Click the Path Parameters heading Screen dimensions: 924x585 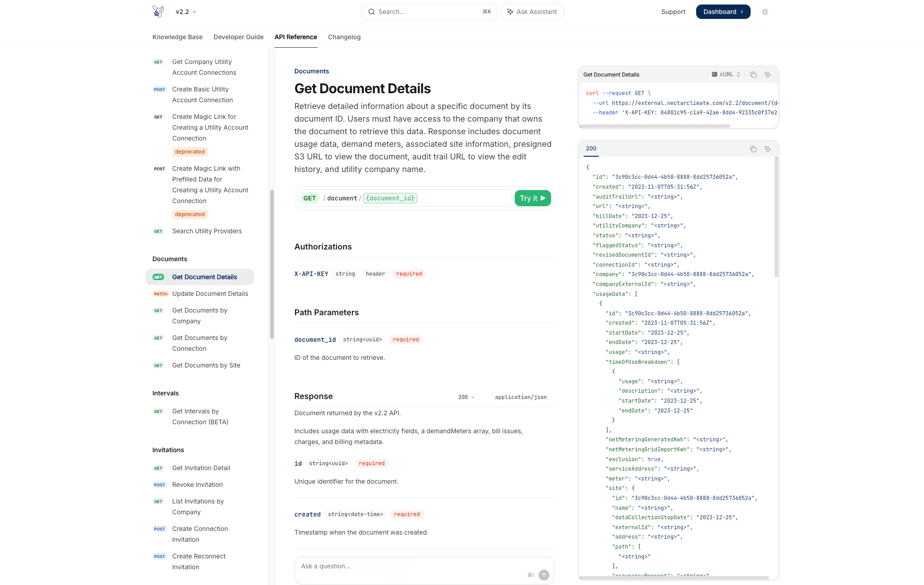click(x=326, y=313)
